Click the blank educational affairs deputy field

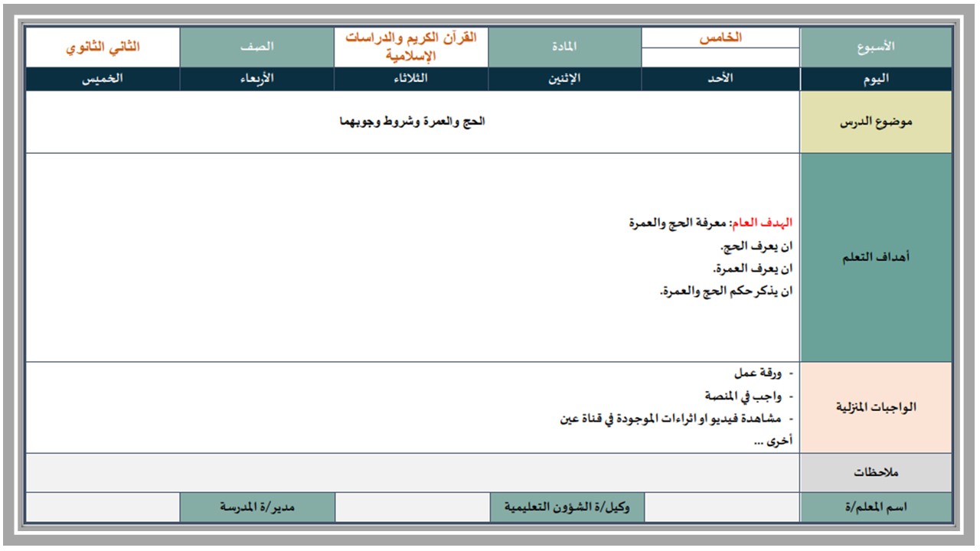tap(412, 508)
